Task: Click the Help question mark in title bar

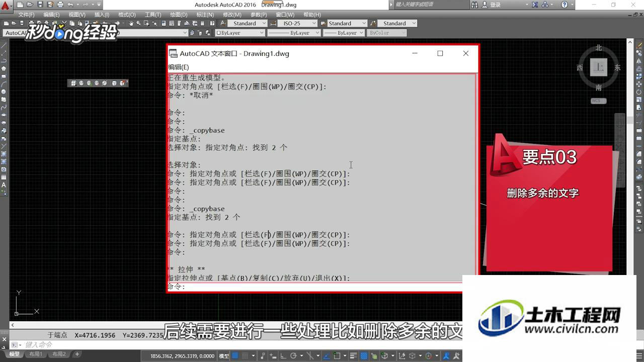Action: coord(565,5)
